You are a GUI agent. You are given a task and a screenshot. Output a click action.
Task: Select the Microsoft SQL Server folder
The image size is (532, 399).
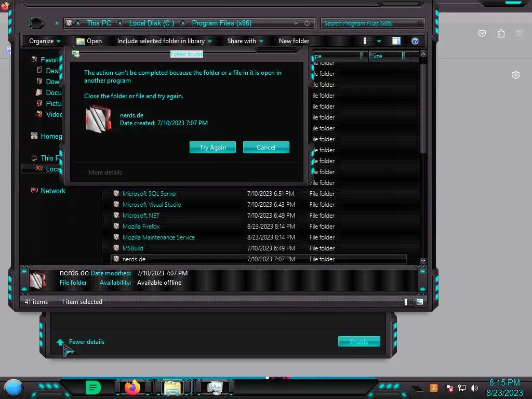pos(150,194)
